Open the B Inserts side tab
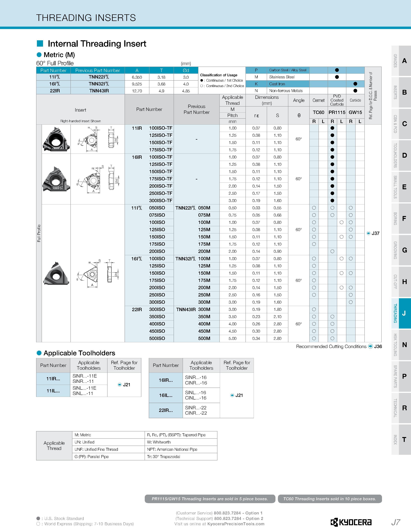 [x=401, y=92]
